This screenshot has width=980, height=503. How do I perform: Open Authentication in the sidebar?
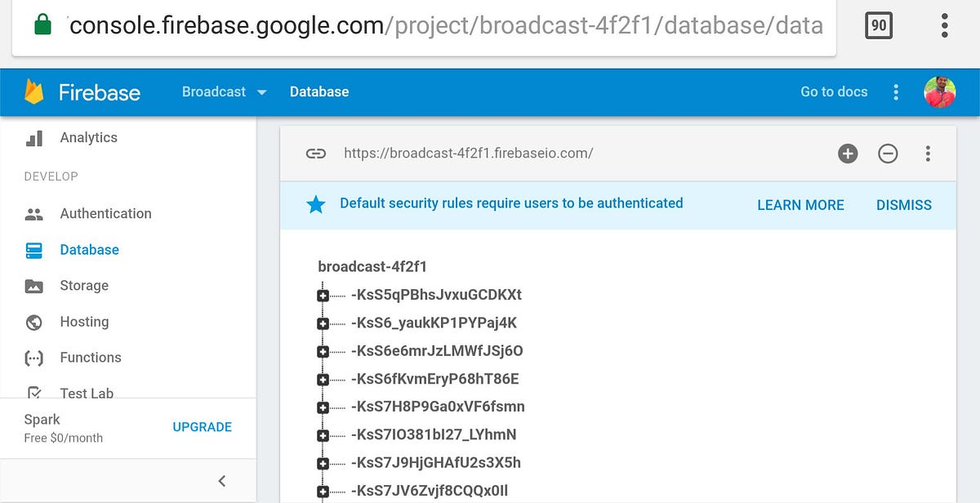pyautogui.click(x=105, y=214)
